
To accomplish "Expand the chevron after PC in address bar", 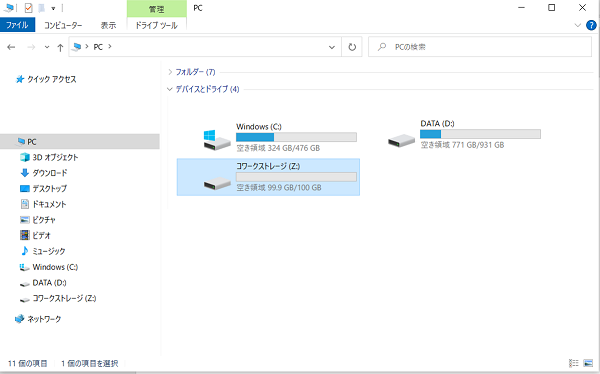I will 110,47.
